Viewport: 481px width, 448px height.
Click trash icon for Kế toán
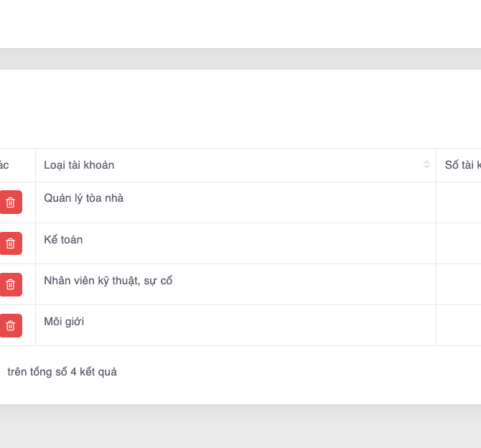10,243
